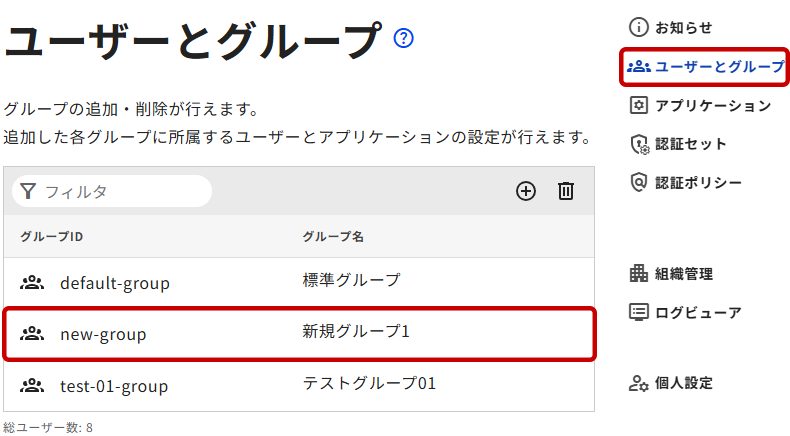
Task: Open ユーザーとグループ in the sidebar
Action: click(x=705, y=67)
